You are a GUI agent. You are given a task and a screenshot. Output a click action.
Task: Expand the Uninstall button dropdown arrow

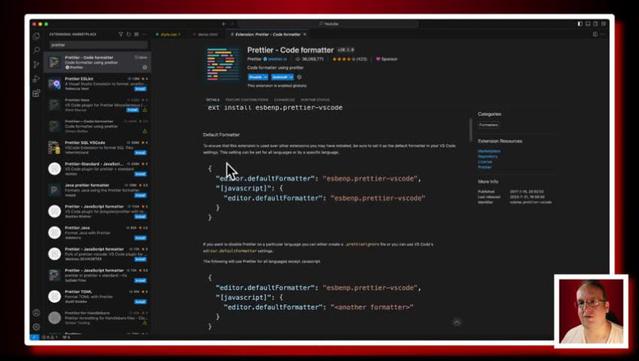coord(291,77)
